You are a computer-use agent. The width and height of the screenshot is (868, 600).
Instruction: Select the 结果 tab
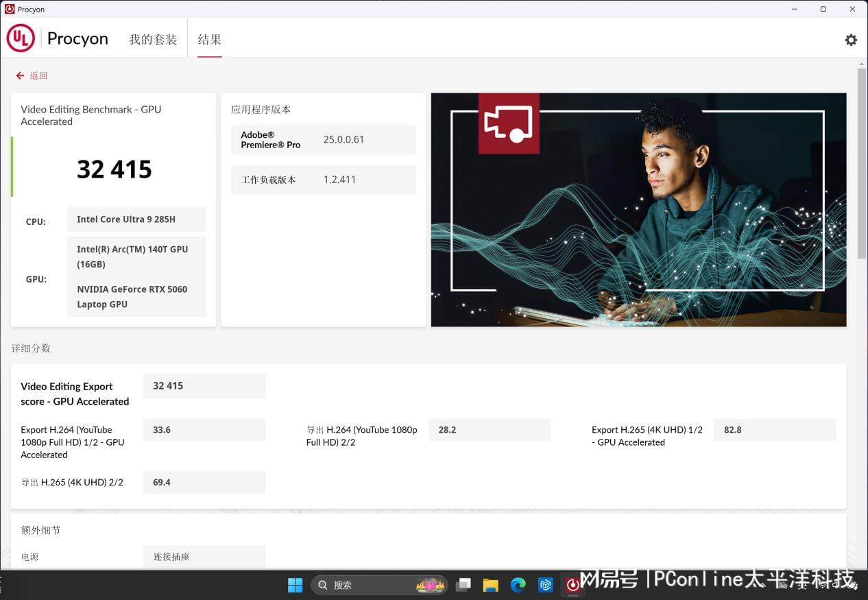(x=210, y=40)
